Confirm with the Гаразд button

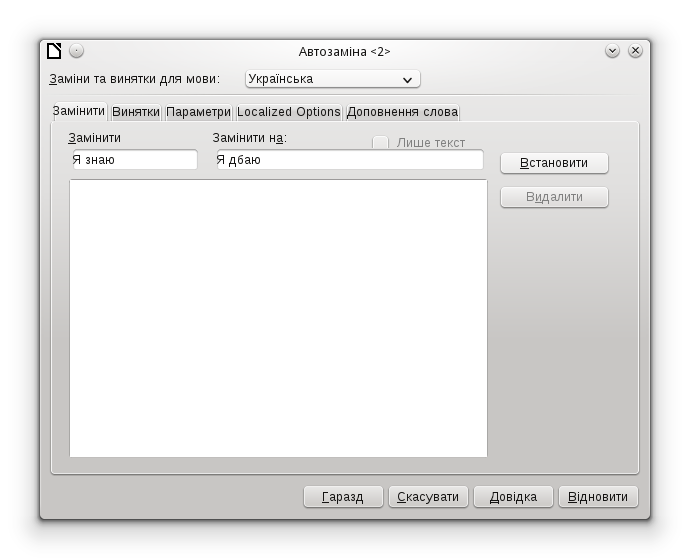click(342, 497)
